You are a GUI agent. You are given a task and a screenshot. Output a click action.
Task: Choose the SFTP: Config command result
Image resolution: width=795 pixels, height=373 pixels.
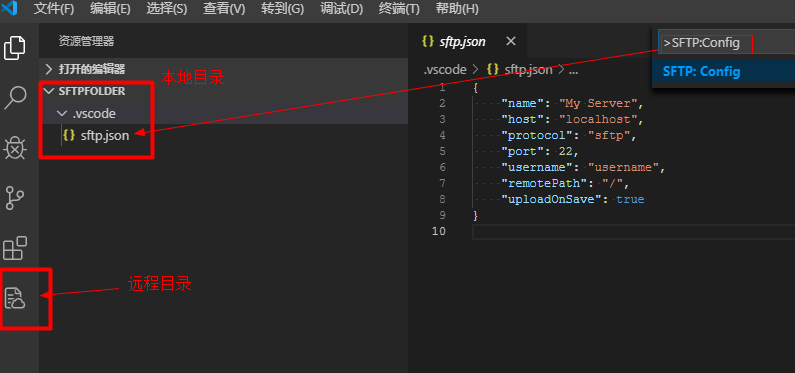point(723,72)
